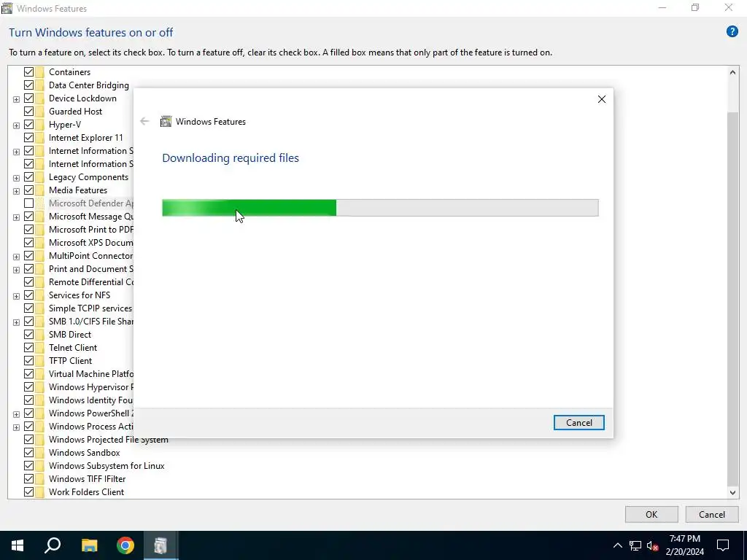Uncheck the Containers checkbox
Viewport: 747px width, 560px height.
(x=28, y=72)
